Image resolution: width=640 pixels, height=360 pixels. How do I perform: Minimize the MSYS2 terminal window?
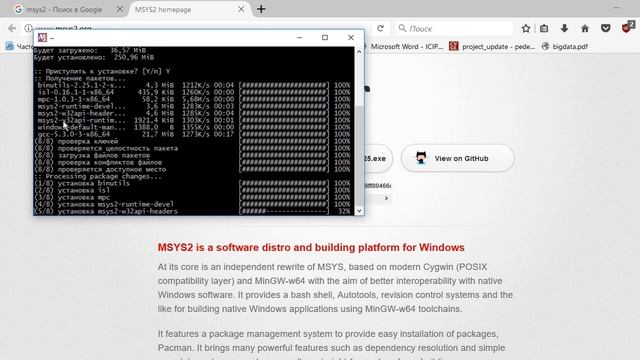pos(300,38)
